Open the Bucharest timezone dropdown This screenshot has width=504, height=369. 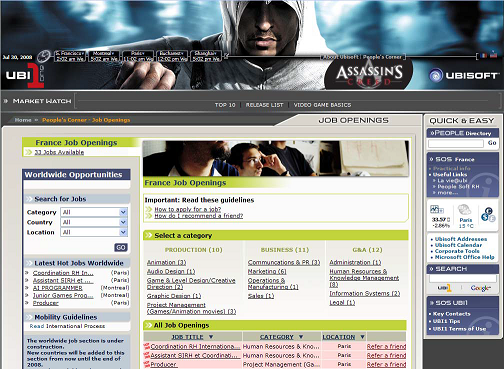[x=172, y=53]
